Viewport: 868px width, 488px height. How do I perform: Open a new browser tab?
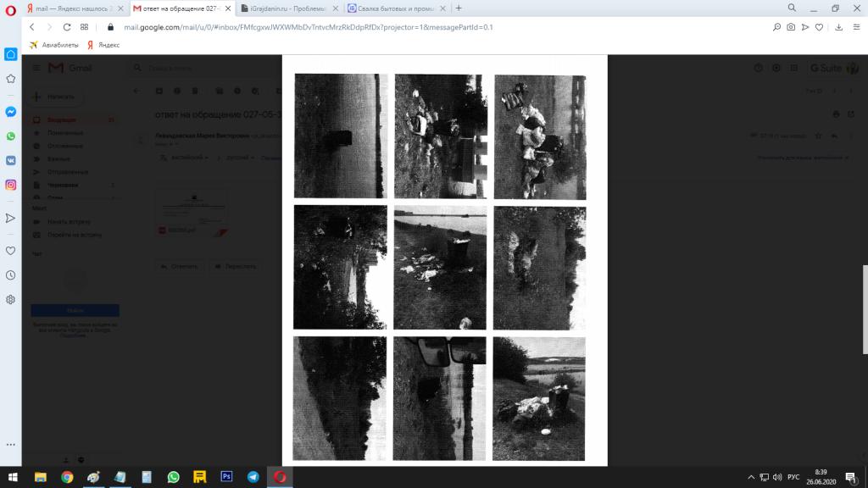pos(459,8)
